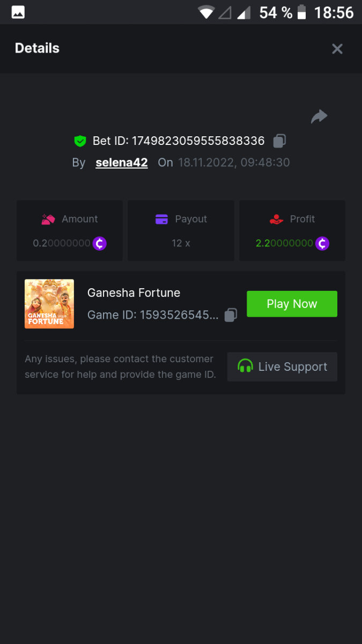362x644 pixels.
Task: Tap the battery indicator in status bar
Action: (302, 12)
